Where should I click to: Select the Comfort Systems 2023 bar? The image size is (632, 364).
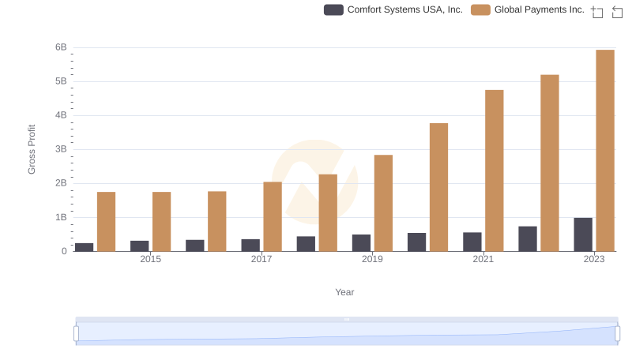(583, 235)
